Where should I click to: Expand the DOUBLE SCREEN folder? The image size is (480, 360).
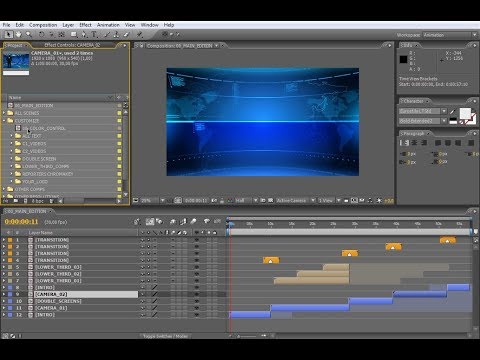click(x=12, y=159)
